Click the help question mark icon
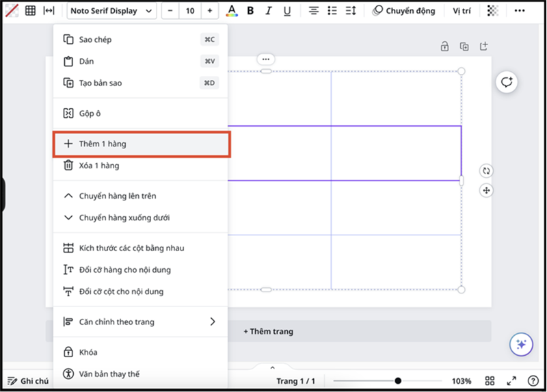Viewport: 547px width, 392px height. pyautogui.click(x=533, y=381)
